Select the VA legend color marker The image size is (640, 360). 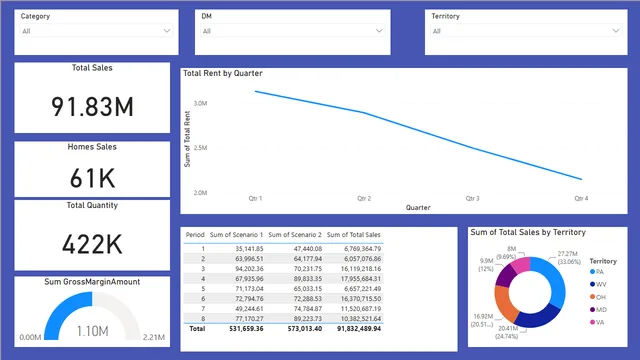pyautogui.click(x=592, y=322)
